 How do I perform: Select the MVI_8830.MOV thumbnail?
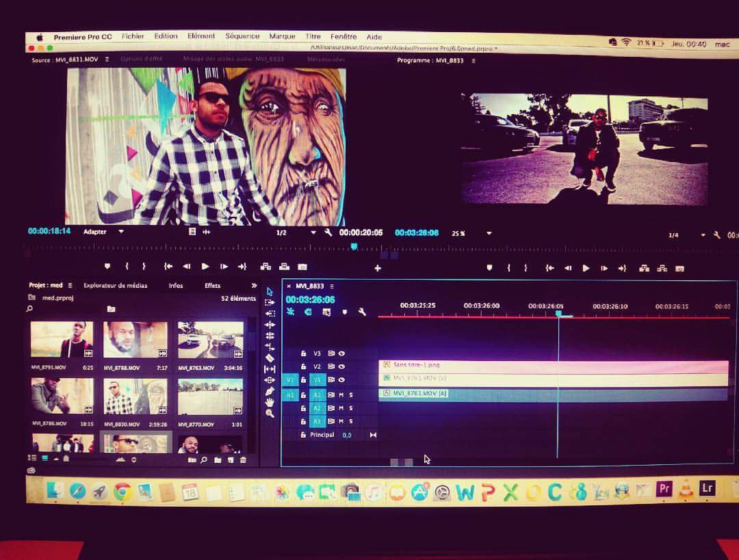coord(135,397)
